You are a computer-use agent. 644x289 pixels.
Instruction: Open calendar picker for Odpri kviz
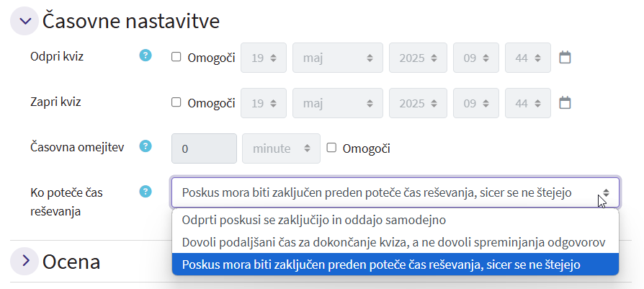(565, 57)
